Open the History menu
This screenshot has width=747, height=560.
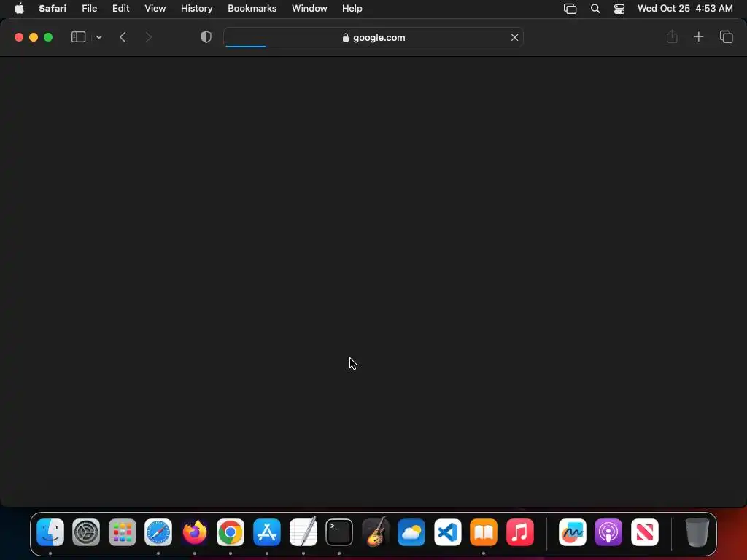196,9
